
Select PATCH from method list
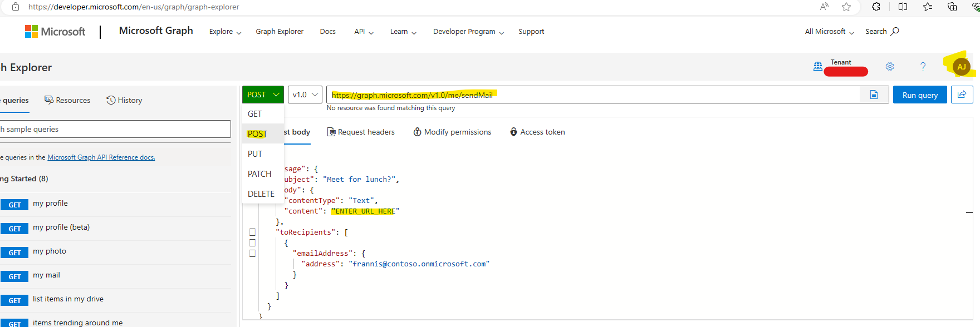(x=263, y=174)
